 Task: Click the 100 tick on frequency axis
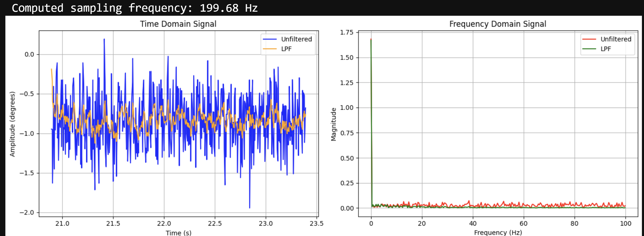point(626,224)
